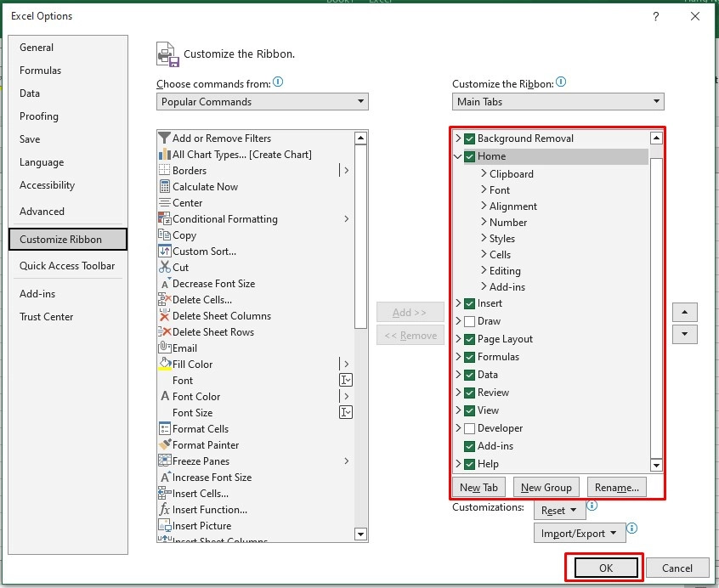Check the Draw tab checkbox
This screenshot has width=719, height=588.
[x=469, y=321]
